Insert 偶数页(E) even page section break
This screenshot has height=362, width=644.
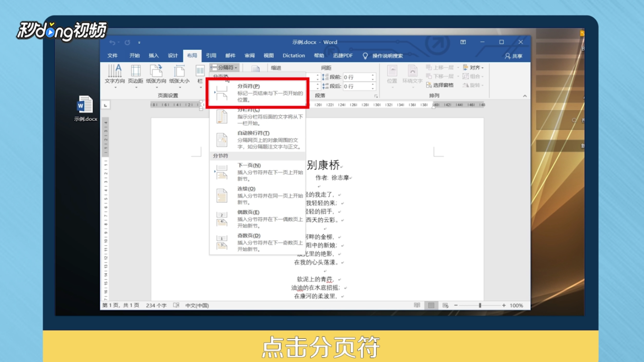click(258, 219)
